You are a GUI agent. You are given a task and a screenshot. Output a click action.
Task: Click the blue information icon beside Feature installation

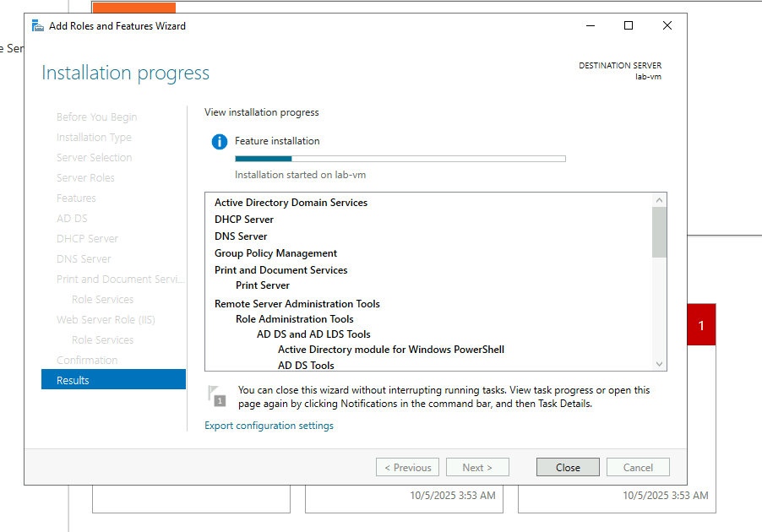click(x=219, y=141)
